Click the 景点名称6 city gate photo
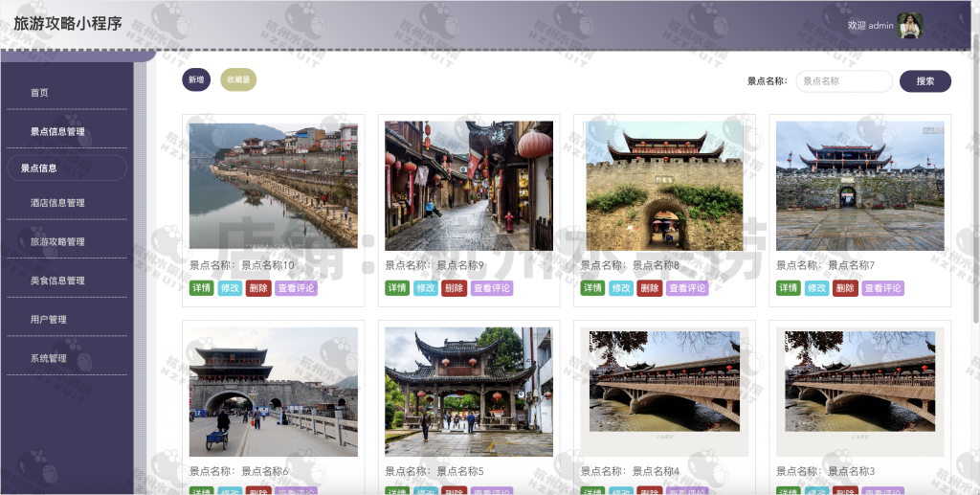 coord(274,392)
